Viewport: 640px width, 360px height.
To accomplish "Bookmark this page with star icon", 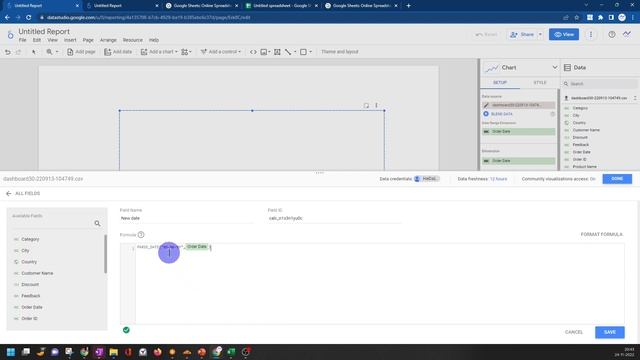I will 576,18.
